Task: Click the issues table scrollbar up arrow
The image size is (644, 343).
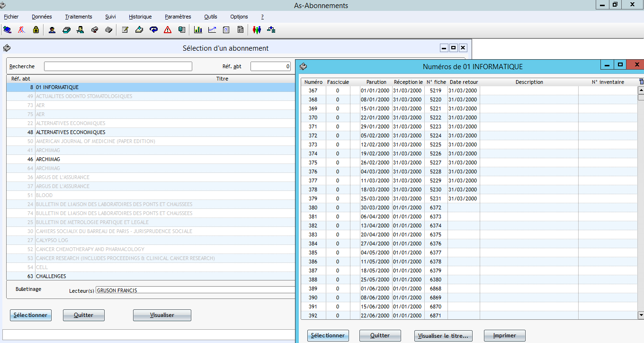Action: pyautogui.click(x=641, y=90)
